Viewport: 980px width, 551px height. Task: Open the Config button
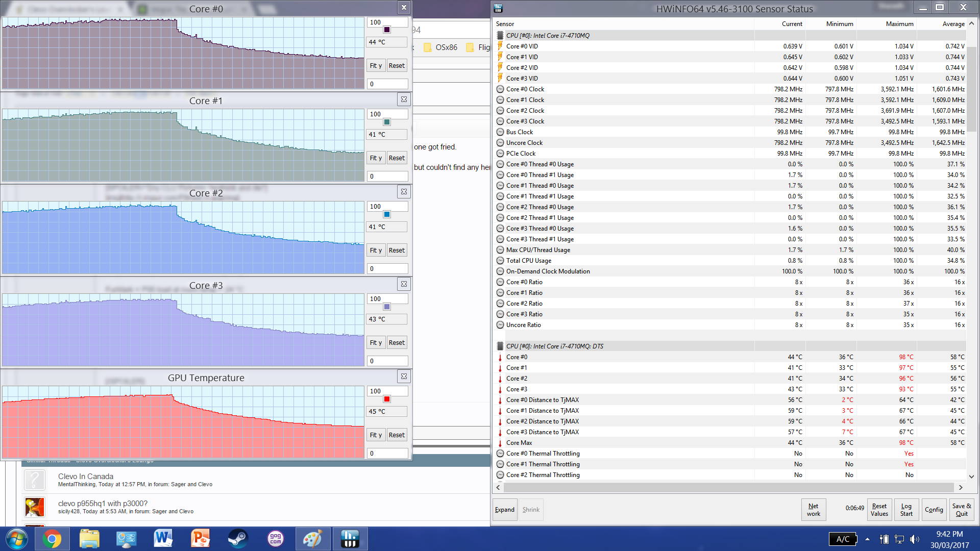click(934, 510)
